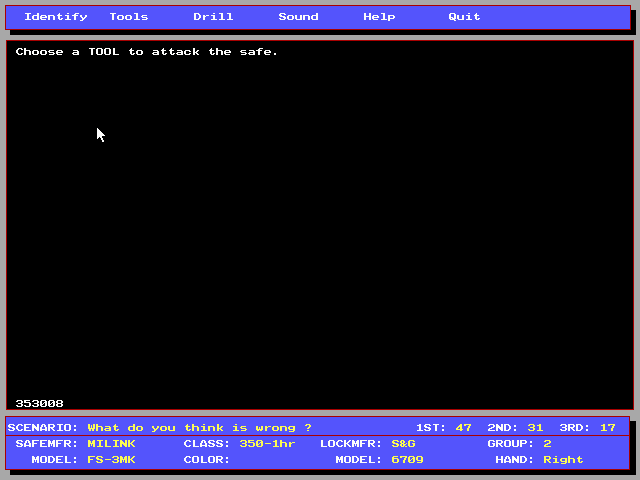Click the COLOR: label
The width and height of the screenshot is (640, 480).
coord(207,460)
